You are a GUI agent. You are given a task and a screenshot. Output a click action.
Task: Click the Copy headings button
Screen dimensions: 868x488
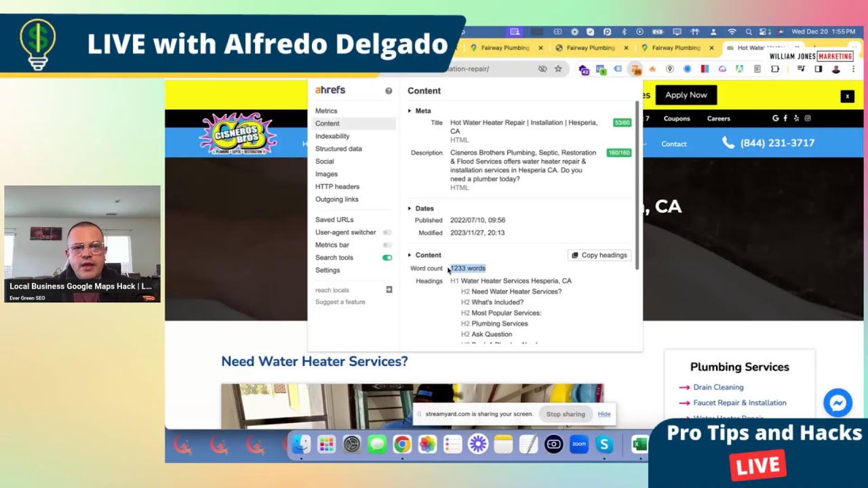[599, 255]
